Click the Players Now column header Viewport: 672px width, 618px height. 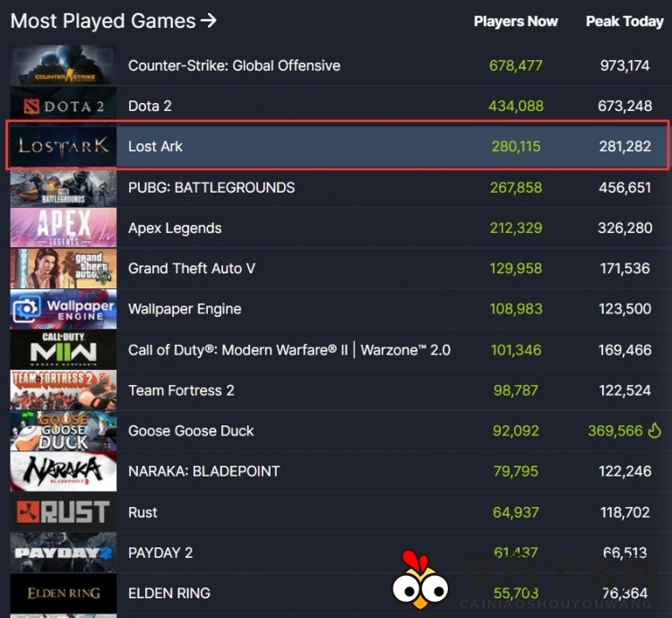click(515, 21)
